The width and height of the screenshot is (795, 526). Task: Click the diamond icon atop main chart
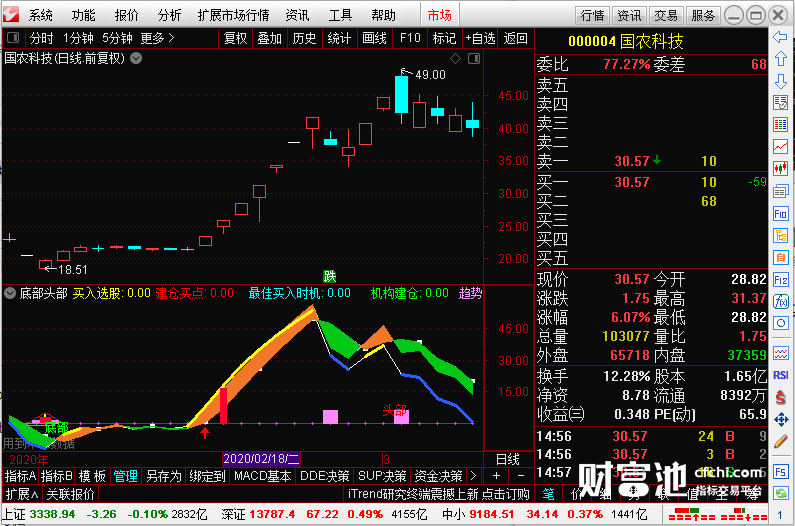[455, 58]
